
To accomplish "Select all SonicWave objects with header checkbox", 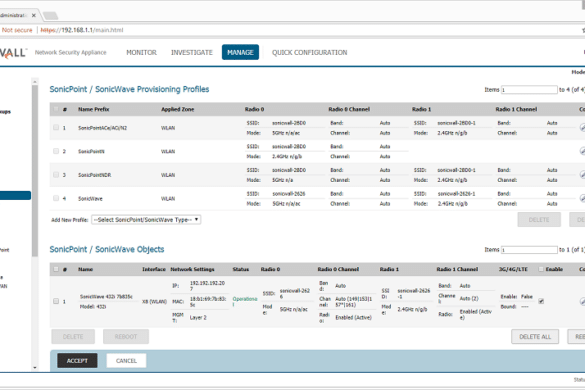I will coord(56,269).
